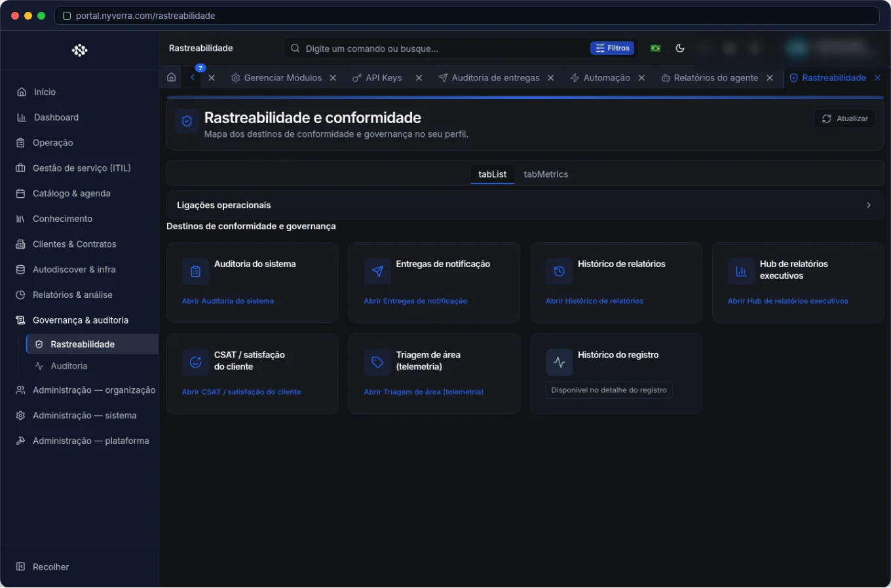Viewport: 891px width, 588px height.
Task: Click the Histórico do registro pulse icon
Action: pos(559,362)
